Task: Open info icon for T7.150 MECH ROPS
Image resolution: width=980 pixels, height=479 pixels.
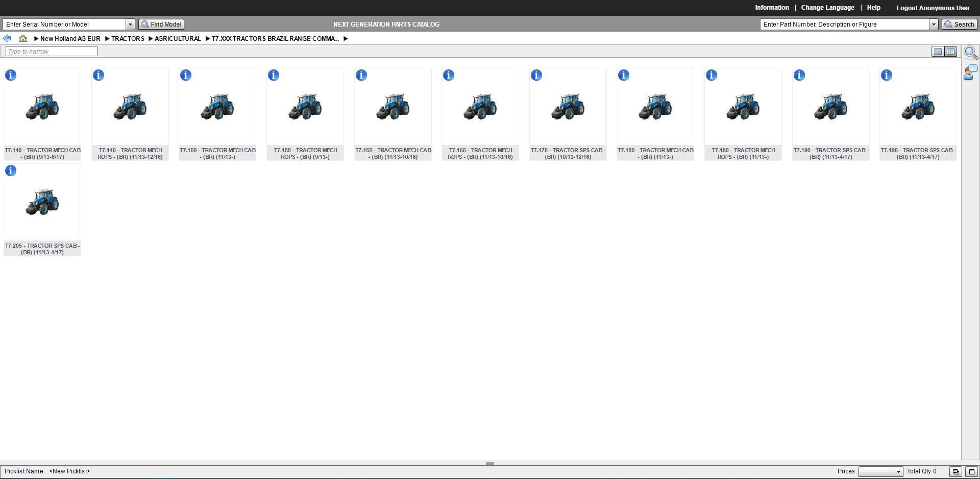Action: (274, 76)
